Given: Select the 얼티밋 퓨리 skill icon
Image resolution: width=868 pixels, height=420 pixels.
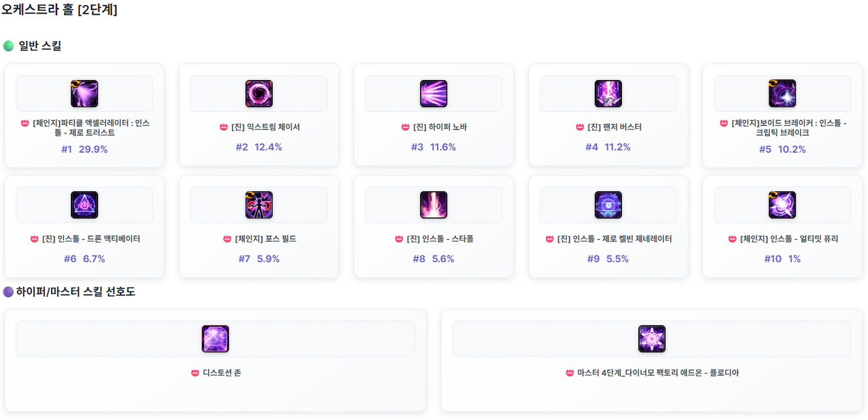Looking at the screenshot, I should [782, 205].
